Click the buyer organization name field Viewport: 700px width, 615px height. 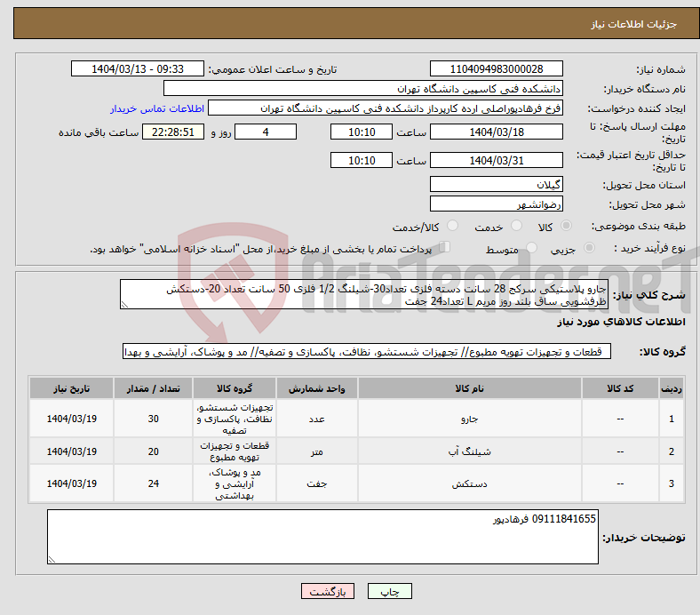363,89
